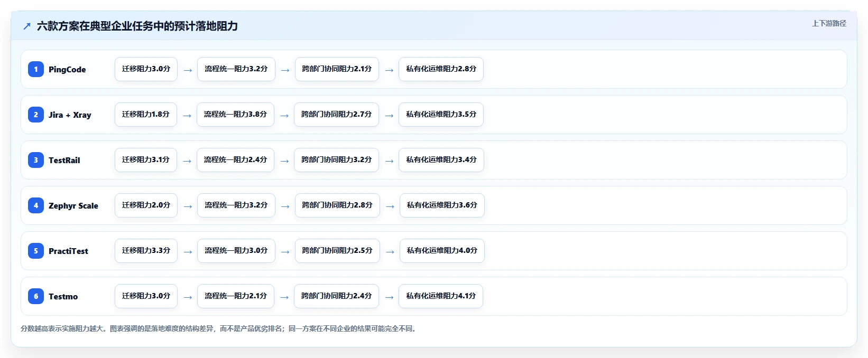Select the number 2 badge for Jira + Xray

pos(36,115)
